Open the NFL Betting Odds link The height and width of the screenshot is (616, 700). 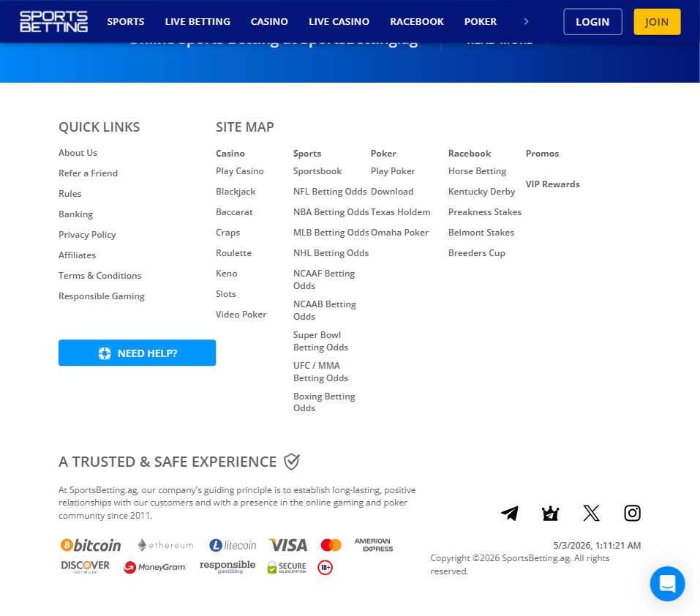pos(330,192)
